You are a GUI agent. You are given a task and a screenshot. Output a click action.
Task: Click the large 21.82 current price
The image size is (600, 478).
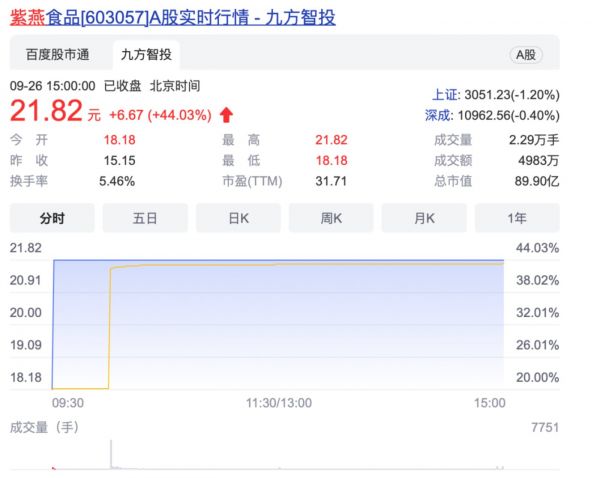[46, 113]
